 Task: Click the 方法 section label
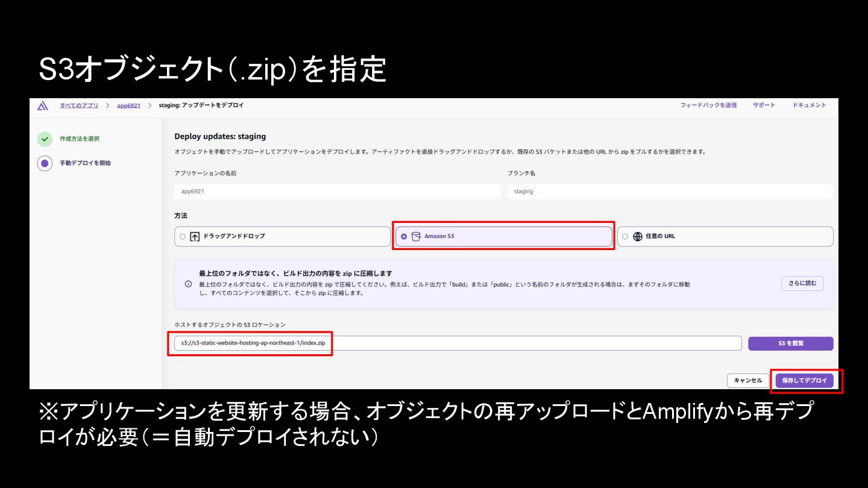pyautogui.click(x=180, y=216)
